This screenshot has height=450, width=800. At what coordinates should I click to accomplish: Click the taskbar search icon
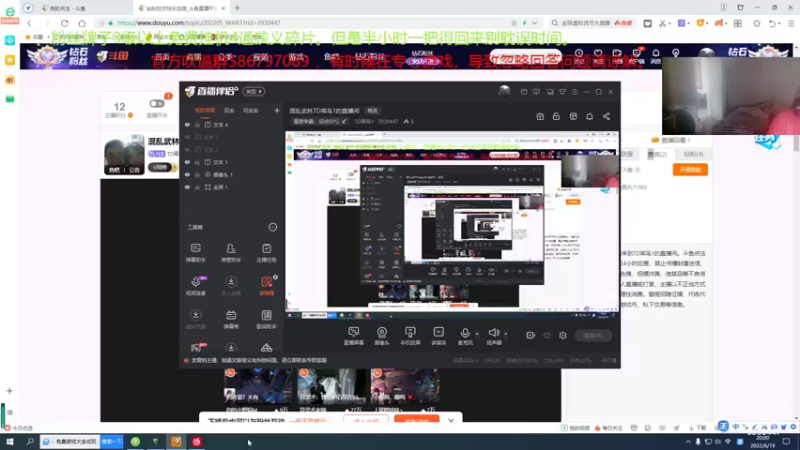tap(30, 442)
